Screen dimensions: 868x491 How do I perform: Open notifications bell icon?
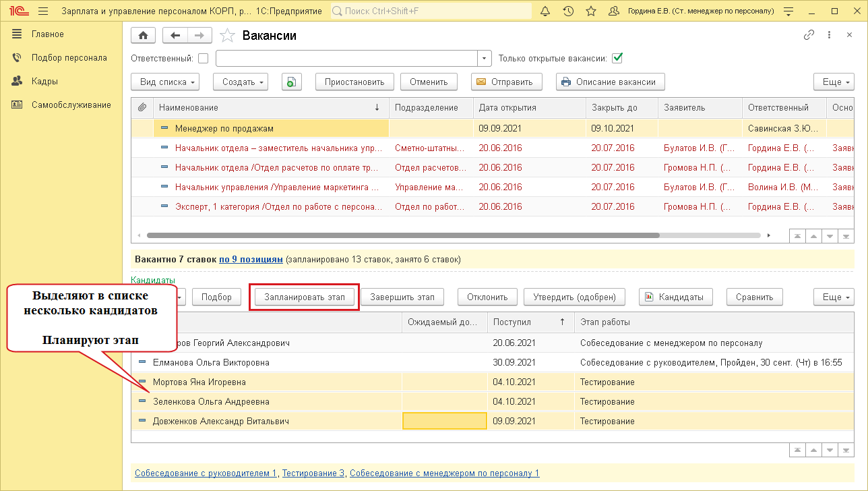coord(545,11)
